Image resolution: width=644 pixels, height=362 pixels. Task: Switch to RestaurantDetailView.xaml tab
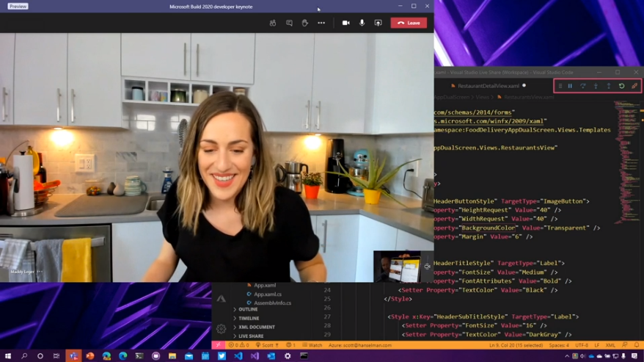[489, 86]
